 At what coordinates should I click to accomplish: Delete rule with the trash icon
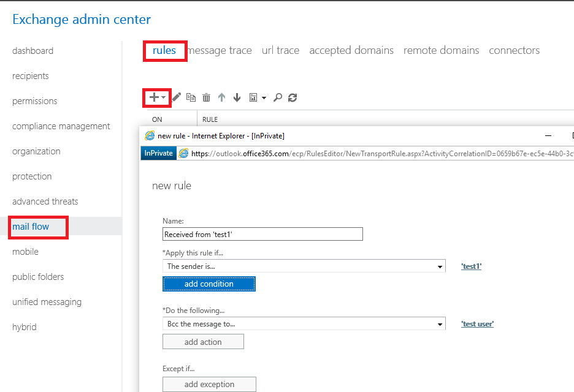[207, 97]
